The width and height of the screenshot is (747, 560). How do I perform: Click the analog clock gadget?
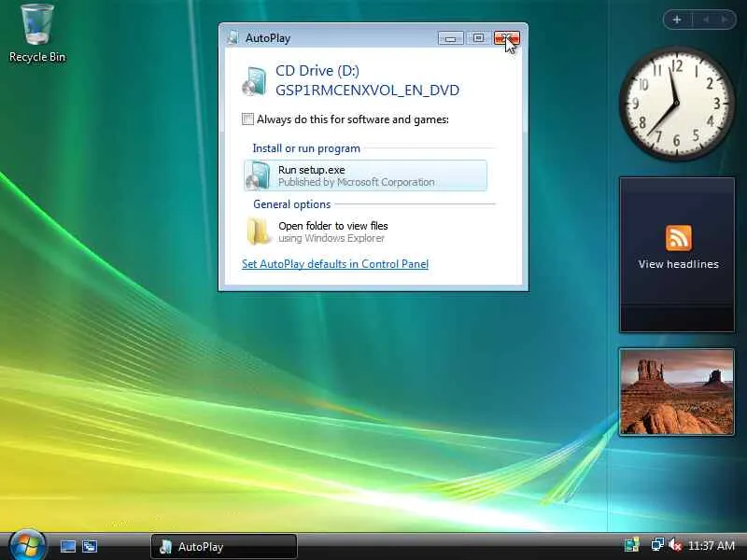pyautogui.click(x=676, y=103)
